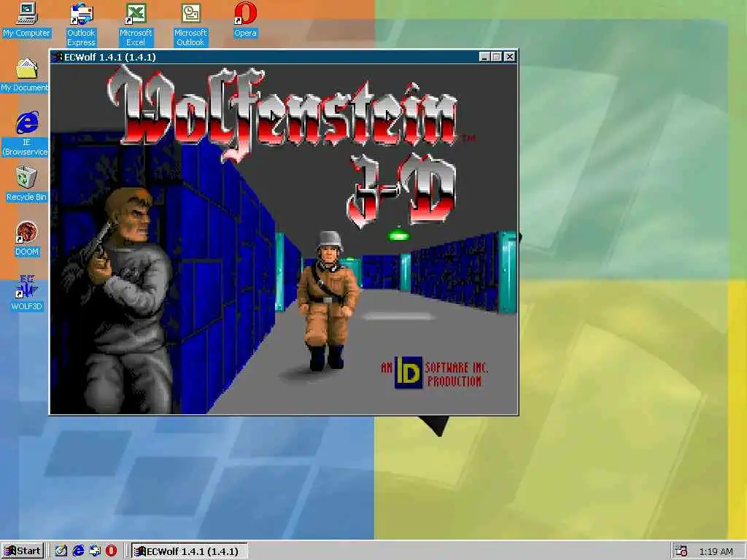Click the Wolfenstein 3-D title screen image
The width and height of the screenshot is (747, 560).
pyautogui.click(x=284, y=239)
